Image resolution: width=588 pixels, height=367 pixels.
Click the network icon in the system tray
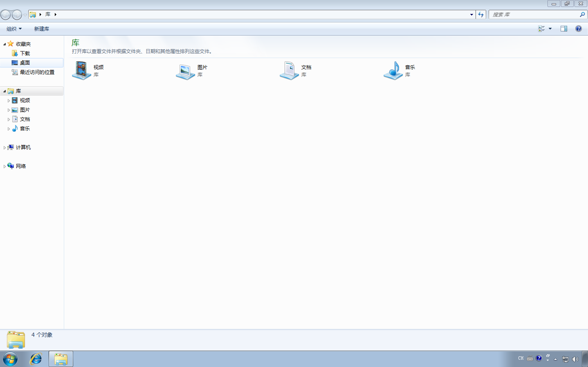tap(566, 359)
